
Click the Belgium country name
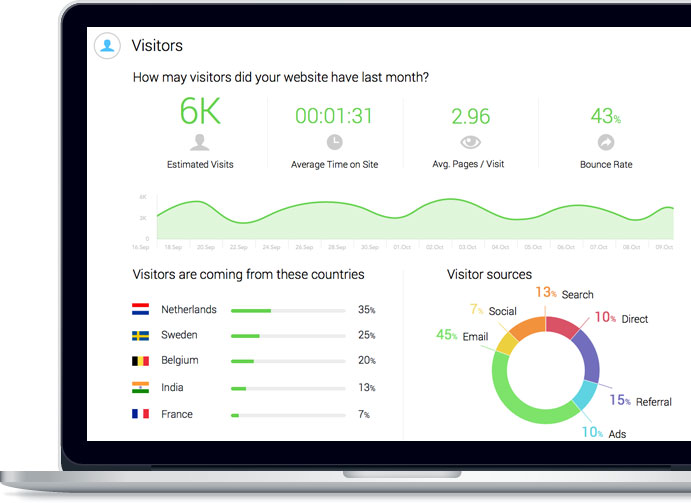[180, 360]
